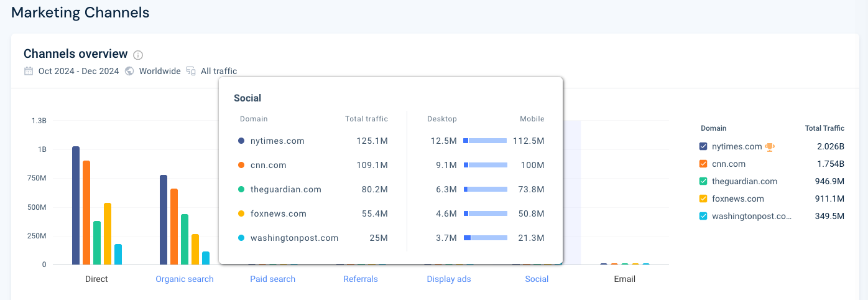868x300 pixels.
Task: Click the All traffic filter label
Action: (x=219, y=71)
